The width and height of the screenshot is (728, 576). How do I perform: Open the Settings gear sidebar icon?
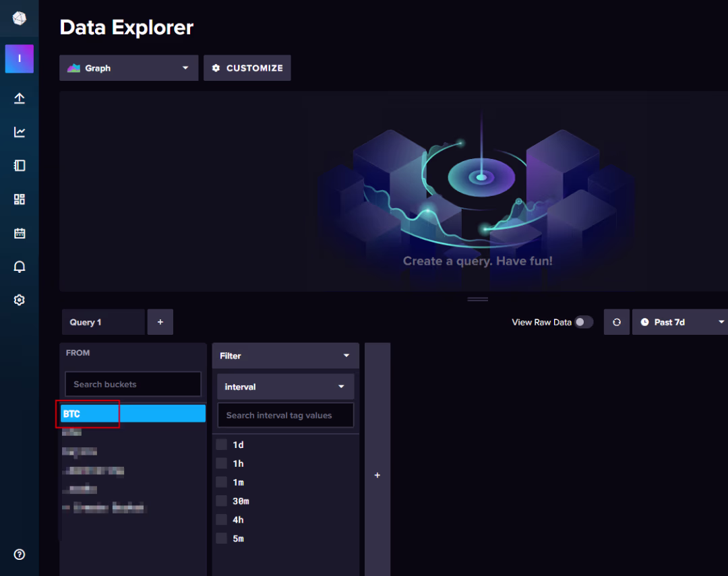[x=19, y=300]
